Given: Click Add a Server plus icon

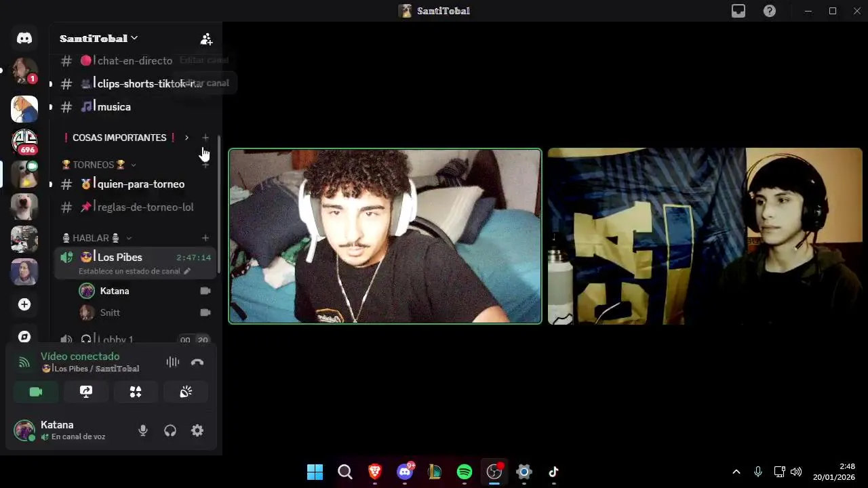Looking at the screenshot, I should click(x=24, y=304).
